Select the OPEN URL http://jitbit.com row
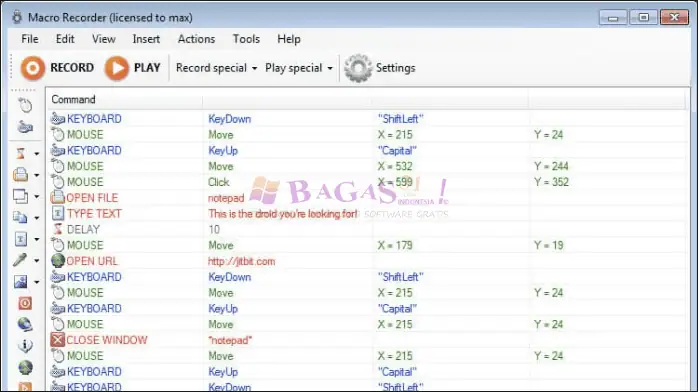The image size is (698, 392). coord(367,261)
